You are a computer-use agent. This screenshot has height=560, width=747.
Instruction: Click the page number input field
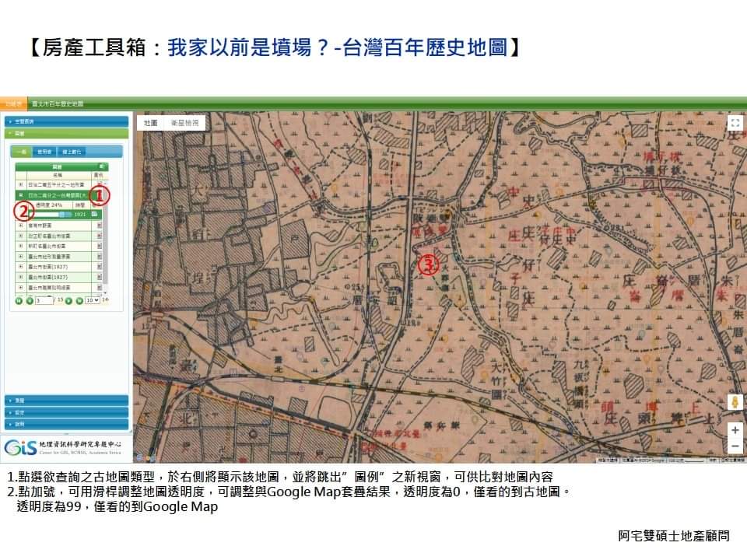44,301
